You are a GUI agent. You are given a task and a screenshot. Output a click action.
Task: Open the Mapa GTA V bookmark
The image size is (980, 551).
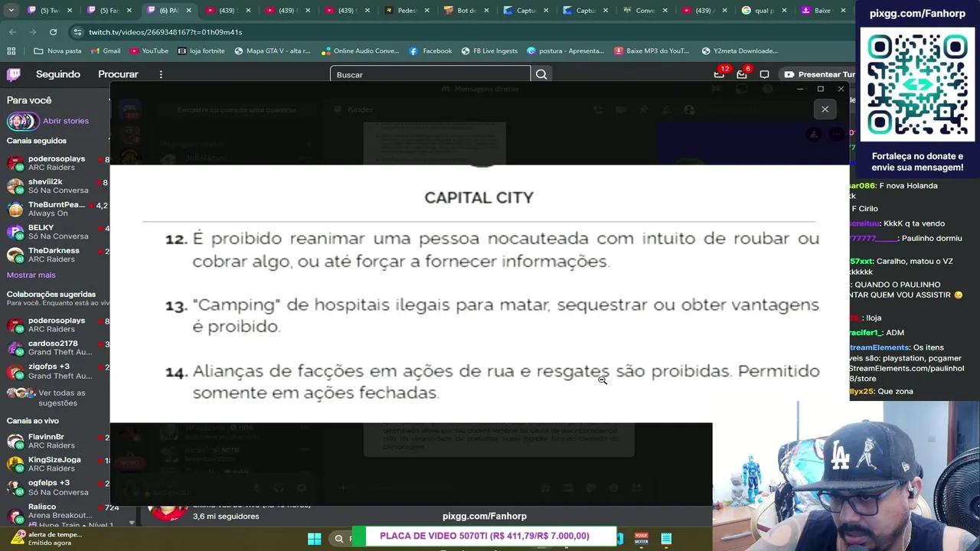pyautogui.click(x=273, y=51)
